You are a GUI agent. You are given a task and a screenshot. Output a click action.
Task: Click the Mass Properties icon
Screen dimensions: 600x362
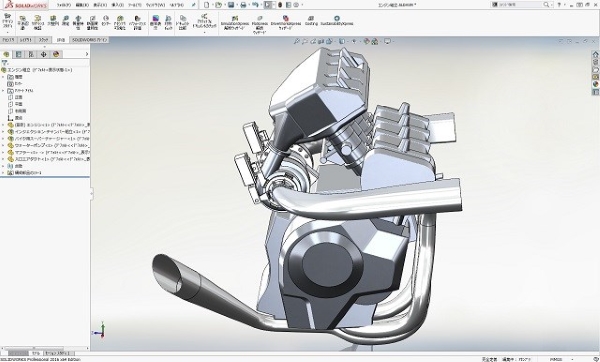pos(78,23)
